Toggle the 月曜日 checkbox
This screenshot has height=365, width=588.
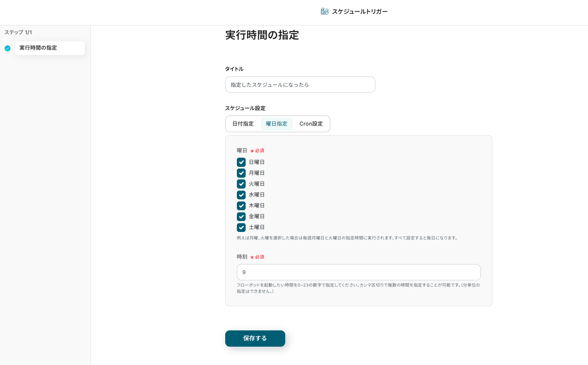241,173
